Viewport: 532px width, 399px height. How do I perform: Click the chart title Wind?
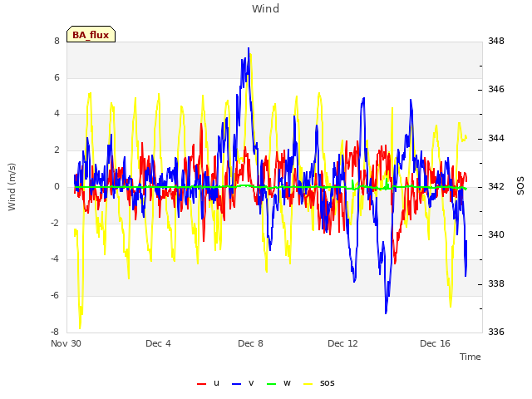(x=266, y=9)
